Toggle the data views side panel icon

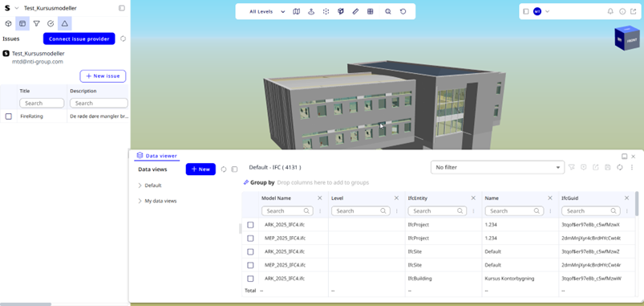234,169
